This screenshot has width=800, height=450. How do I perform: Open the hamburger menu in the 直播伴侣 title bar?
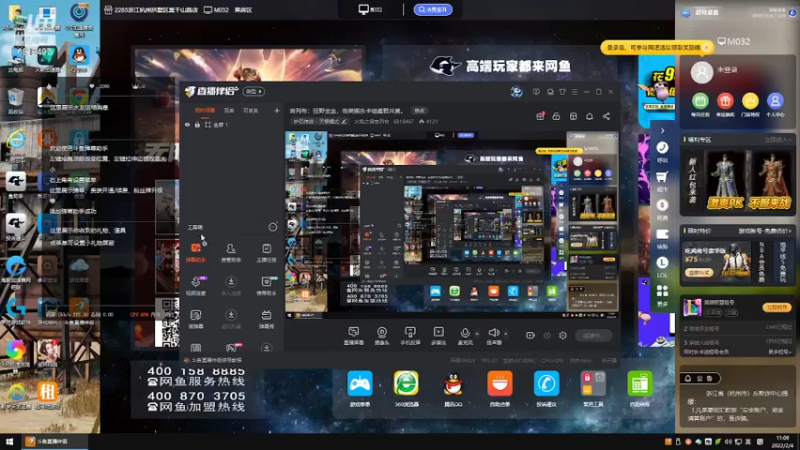coord(574,92)
